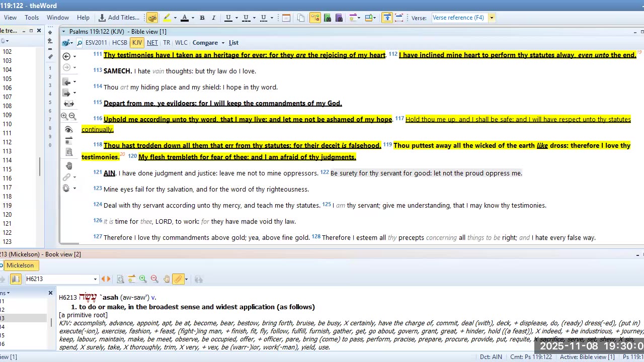Apply the third underline style
The height and width of the screenshot is (362, 644).
coord(264,18)
